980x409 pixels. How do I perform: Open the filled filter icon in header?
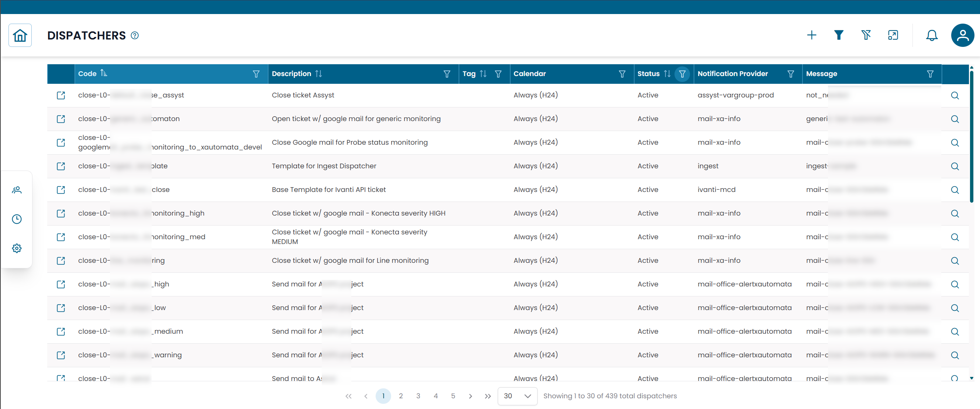(838, 35)
